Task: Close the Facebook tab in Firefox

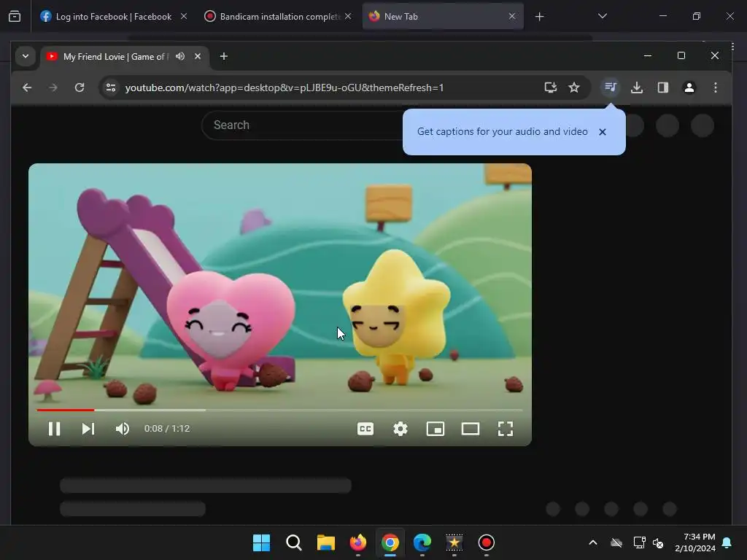Action: [183, 17]
